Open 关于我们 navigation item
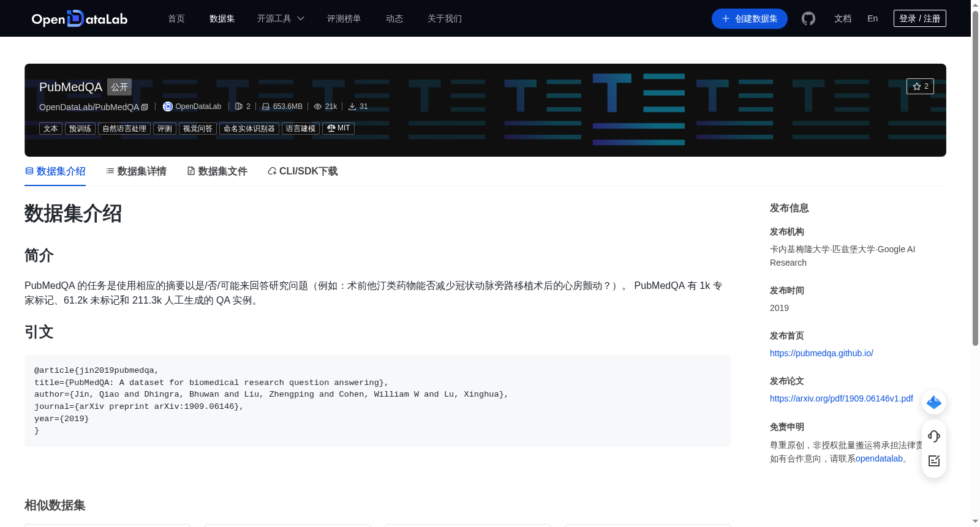Viewport: 980px width, 527px height. 445,18
